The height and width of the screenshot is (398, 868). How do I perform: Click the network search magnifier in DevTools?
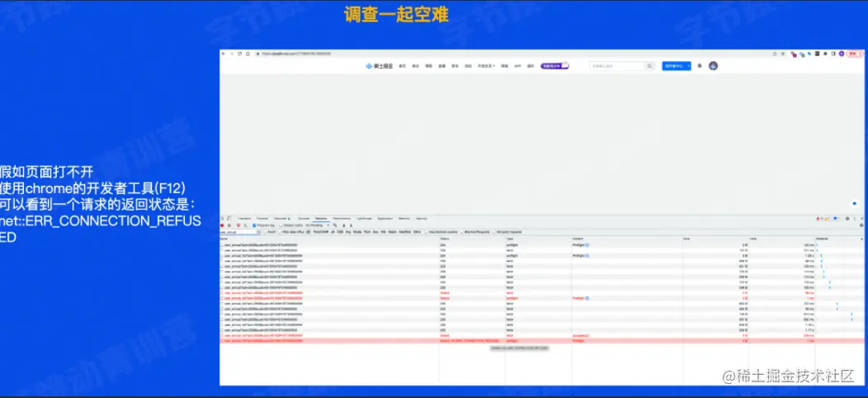245,225
